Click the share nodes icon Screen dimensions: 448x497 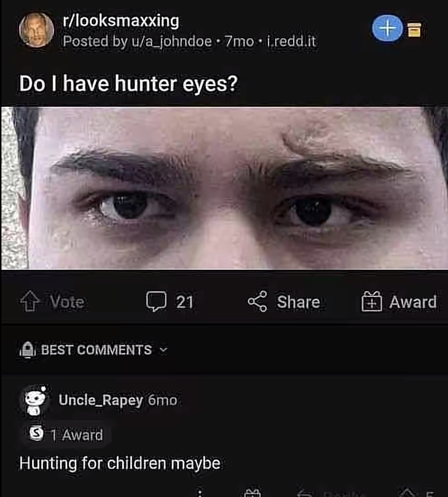click(257, 302)
